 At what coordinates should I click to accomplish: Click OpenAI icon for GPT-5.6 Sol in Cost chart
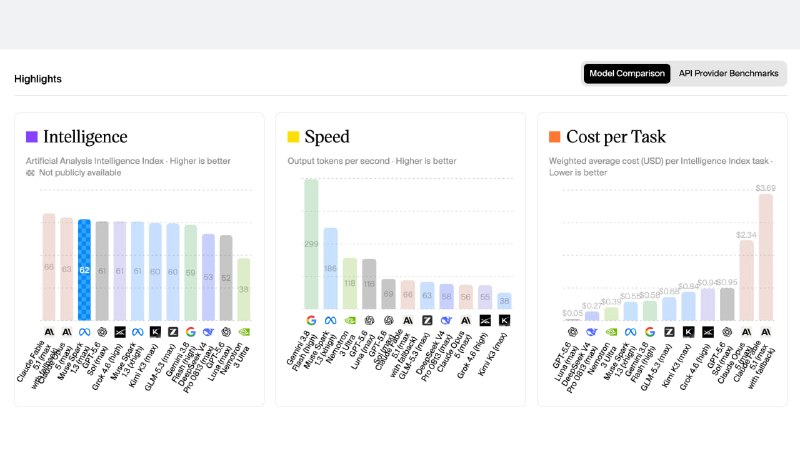click(x=727, y=332)
